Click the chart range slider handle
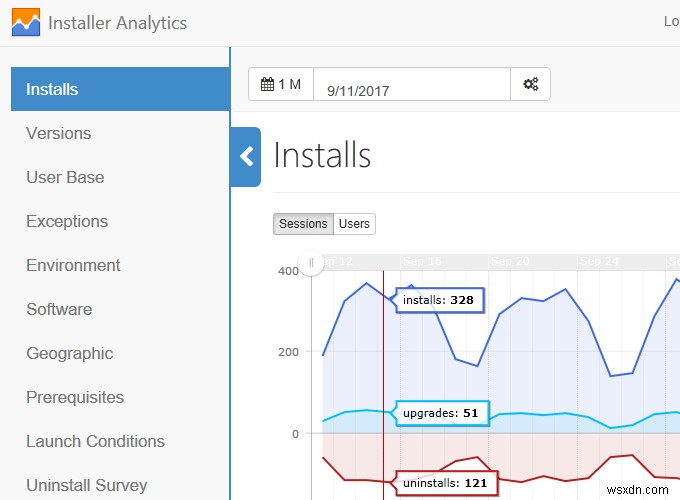The width and height of the screenshot is (680, 500). point(311,262)
